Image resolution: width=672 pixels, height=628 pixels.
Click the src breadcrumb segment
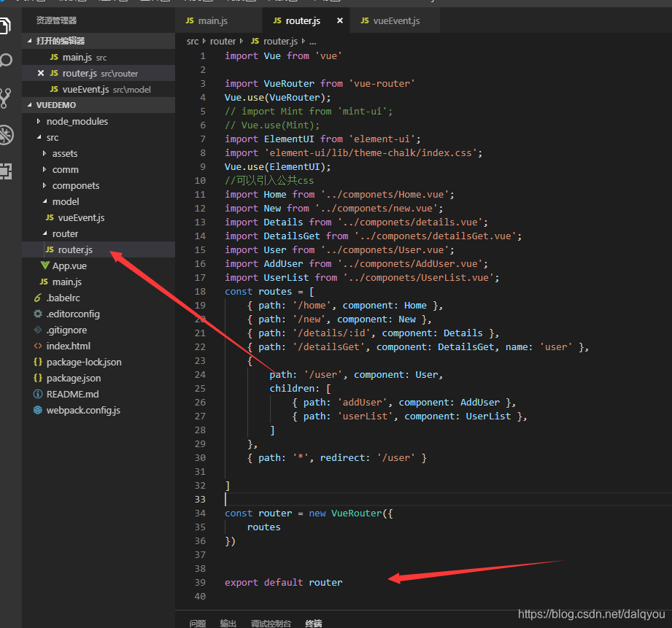click(x=193, y=41)
